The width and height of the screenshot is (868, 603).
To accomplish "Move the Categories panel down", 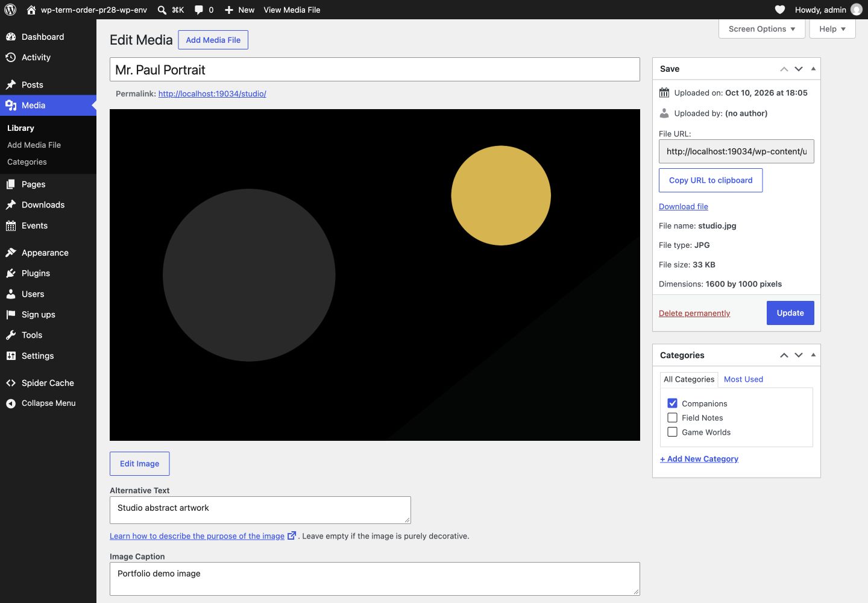I will (799, 355).
